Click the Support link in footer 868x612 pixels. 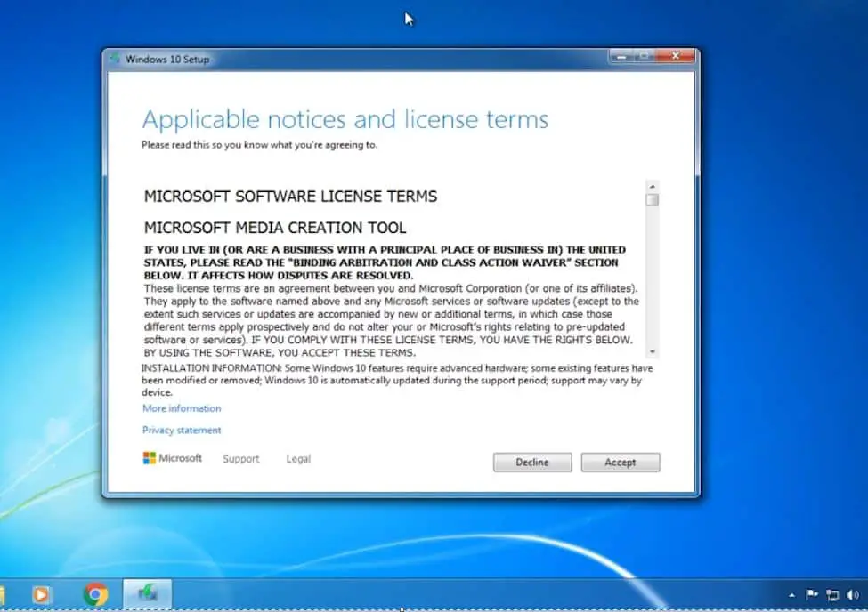[240, 459]
